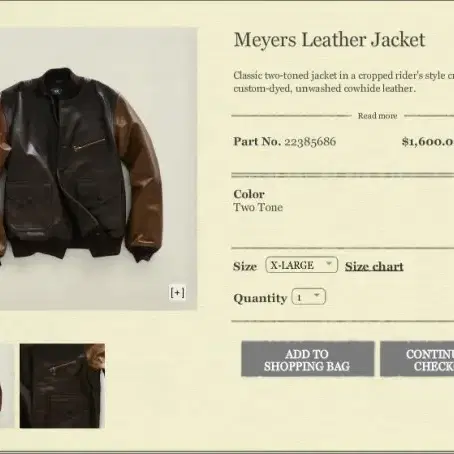This screenshot has height=454, width=454.
Task: Expand description with Read more
Action: click(x=377, y=116)
